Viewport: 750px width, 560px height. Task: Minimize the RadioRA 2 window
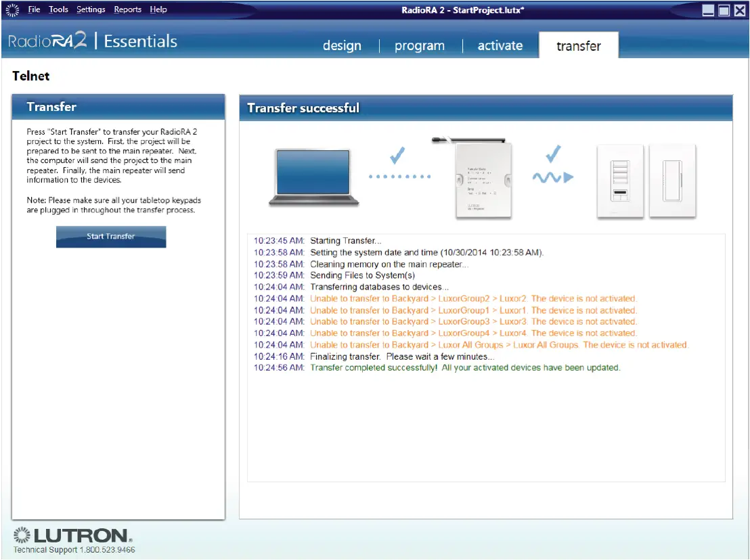coord(708,10)
